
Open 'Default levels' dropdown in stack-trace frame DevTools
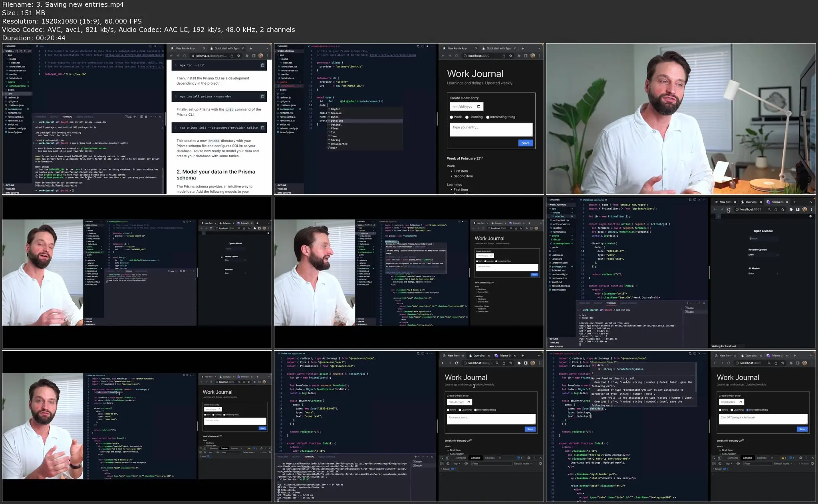click(x=522, y=464)
